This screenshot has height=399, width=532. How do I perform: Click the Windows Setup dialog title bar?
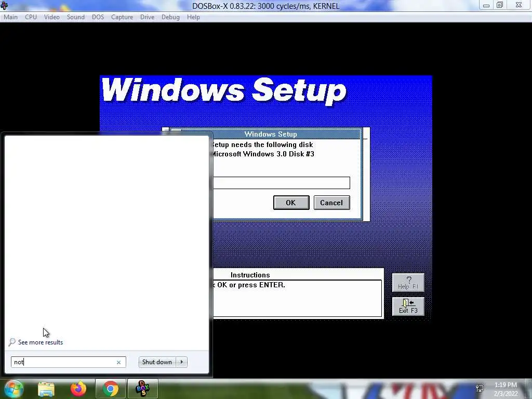270,134
